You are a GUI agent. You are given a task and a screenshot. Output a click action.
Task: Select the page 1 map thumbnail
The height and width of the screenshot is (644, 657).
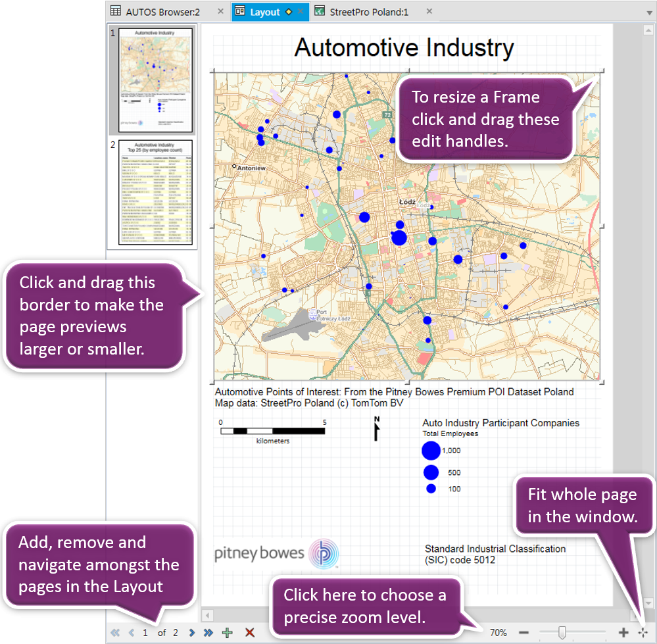tap(155, 78)
